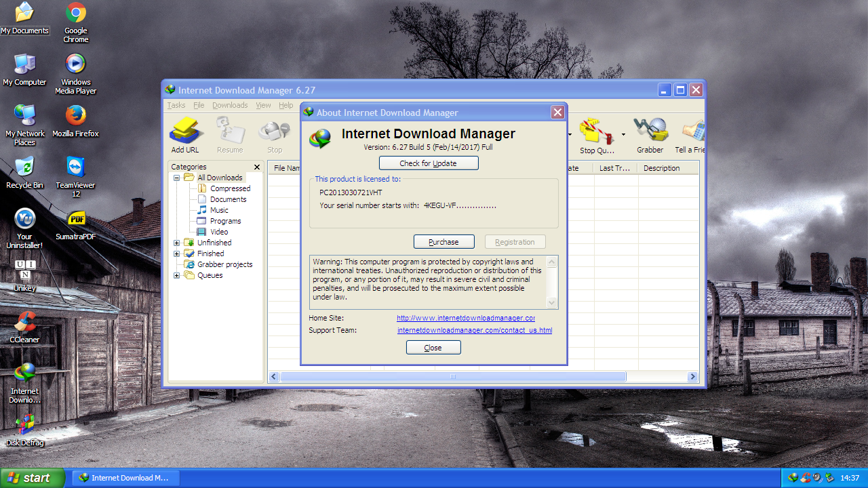Select the Compressed category

[231, 188]
